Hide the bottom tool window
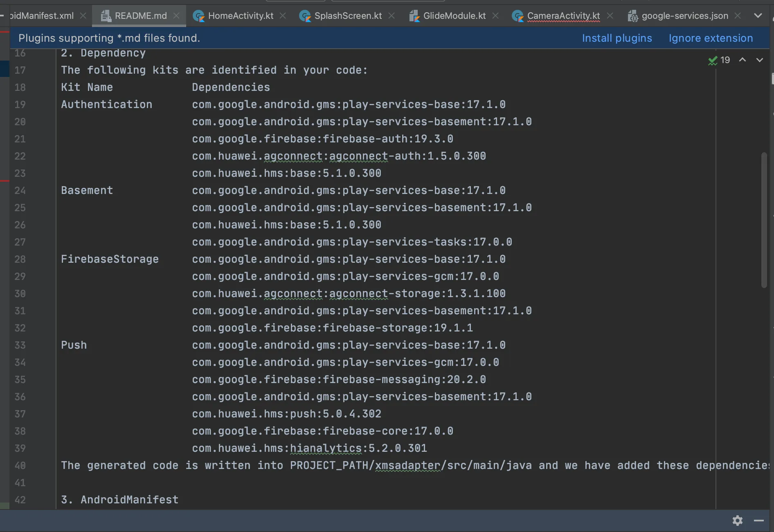 pyautogui.click(x=759, y=521)
